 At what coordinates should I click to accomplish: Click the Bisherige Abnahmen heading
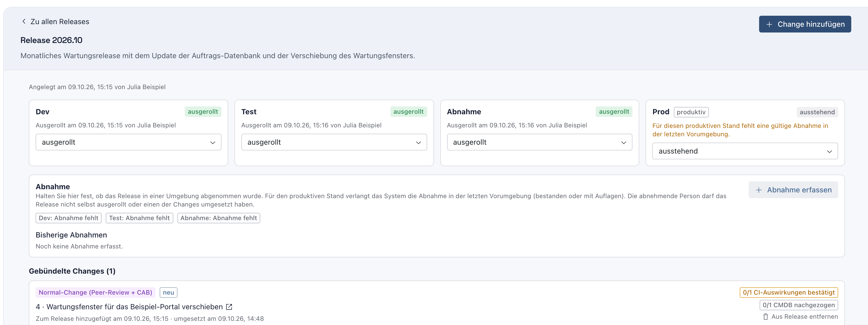click(71, 235)
